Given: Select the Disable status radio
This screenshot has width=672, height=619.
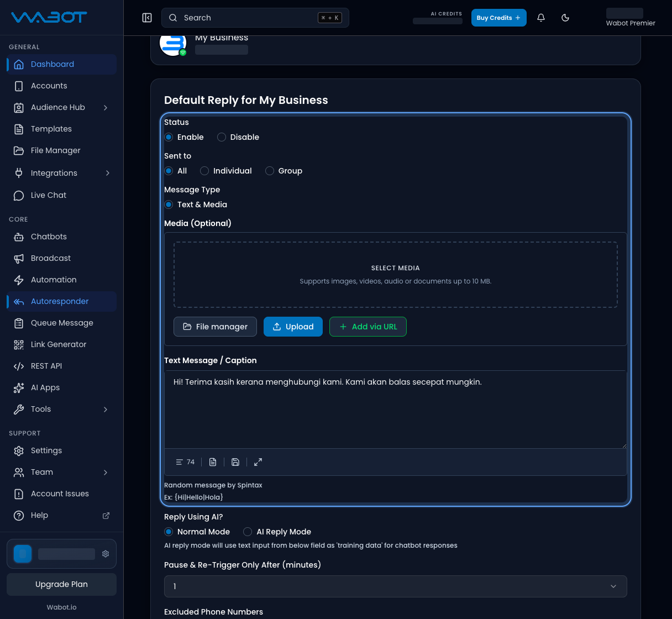Looking at the screenshot, I should pyautogui.click(x=222, y=137).
